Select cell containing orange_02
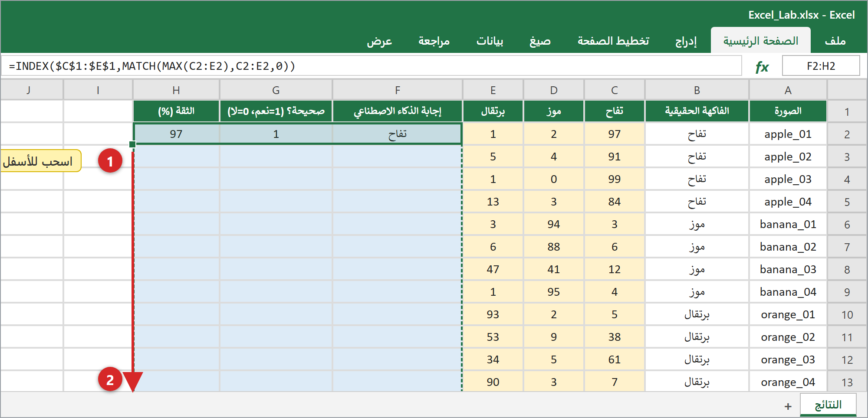Image resolution: width=868 pixels, height=418 pixels. click(x=788, y=337)
